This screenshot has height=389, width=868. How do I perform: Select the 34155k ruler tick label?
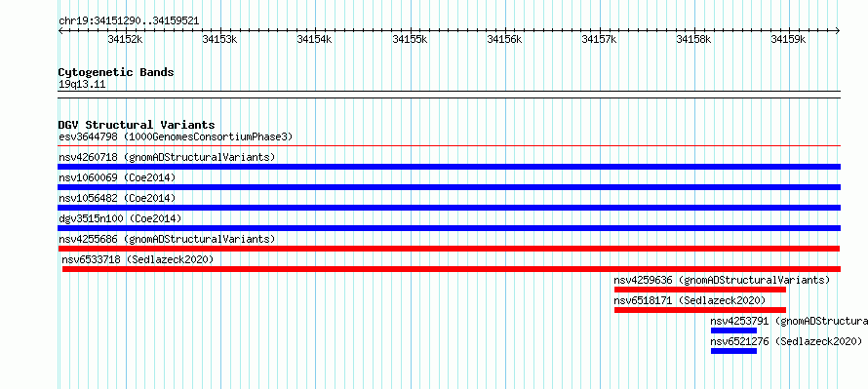click(411, 39)
